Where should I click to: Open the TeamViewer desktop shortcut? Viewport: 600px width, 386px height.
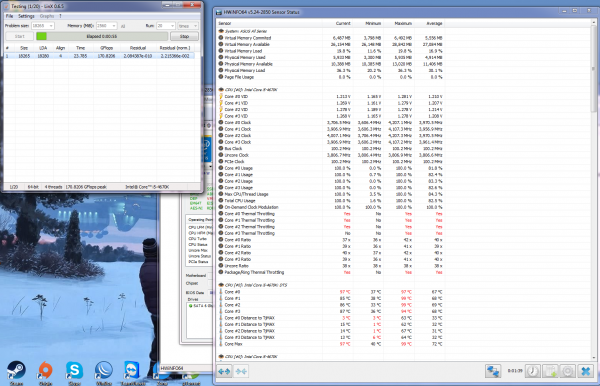(132, 370)
